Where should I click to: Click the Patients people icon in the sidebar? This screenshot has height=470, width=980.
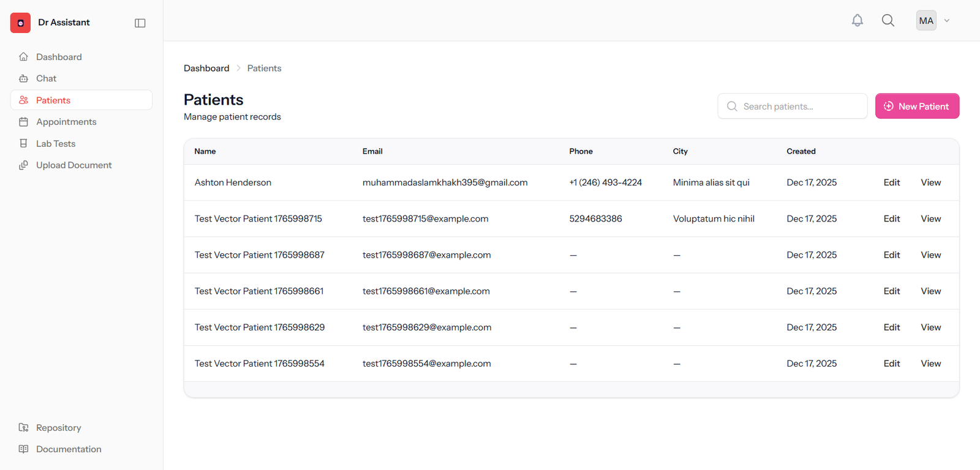[23, 100]
